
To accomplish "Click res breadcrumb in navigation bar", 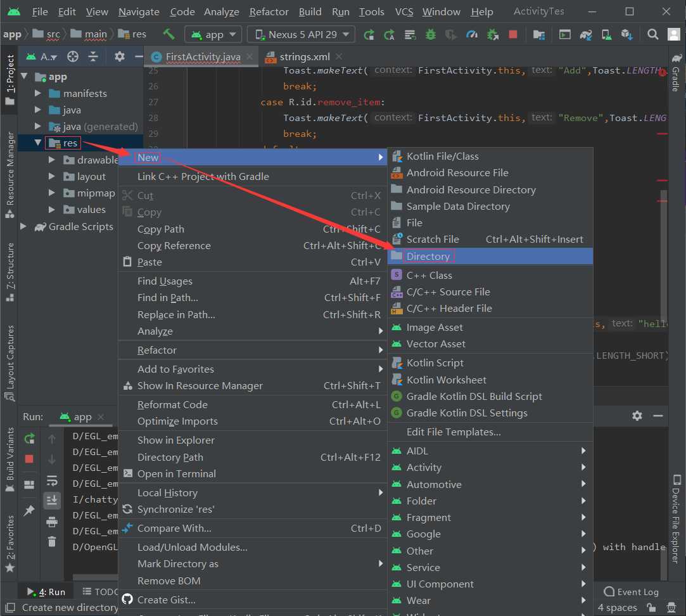I will pyautogui.click(x=132, y=34).
